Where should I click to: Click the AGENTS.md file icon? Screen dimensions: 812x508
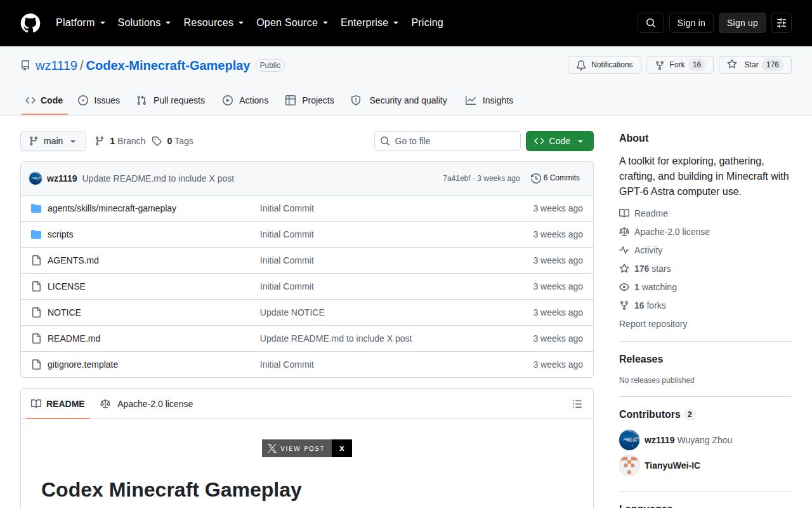pos(36,260)
